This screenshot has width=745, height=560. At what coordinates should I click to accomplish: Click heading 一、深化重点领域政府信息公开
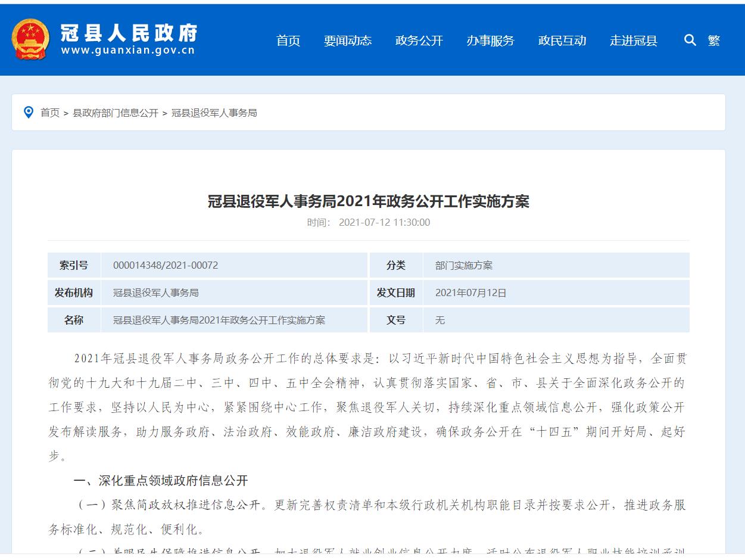160,480
